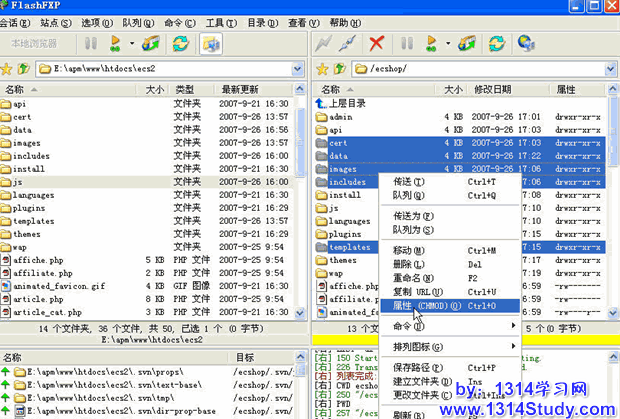Open the remote /ecshop/ path dropdown
Viewport: 620px width, 419px height.
click(612, 69)
